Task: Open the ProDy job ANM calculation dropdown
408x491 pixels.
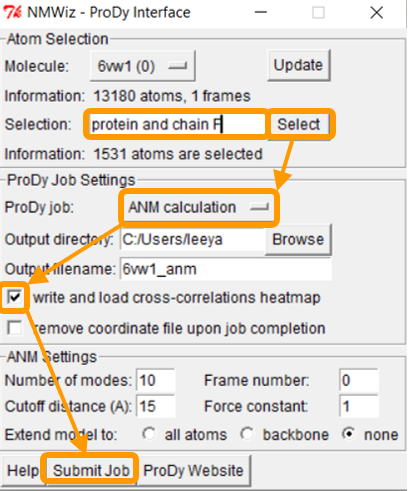Action: coord(199,207)
